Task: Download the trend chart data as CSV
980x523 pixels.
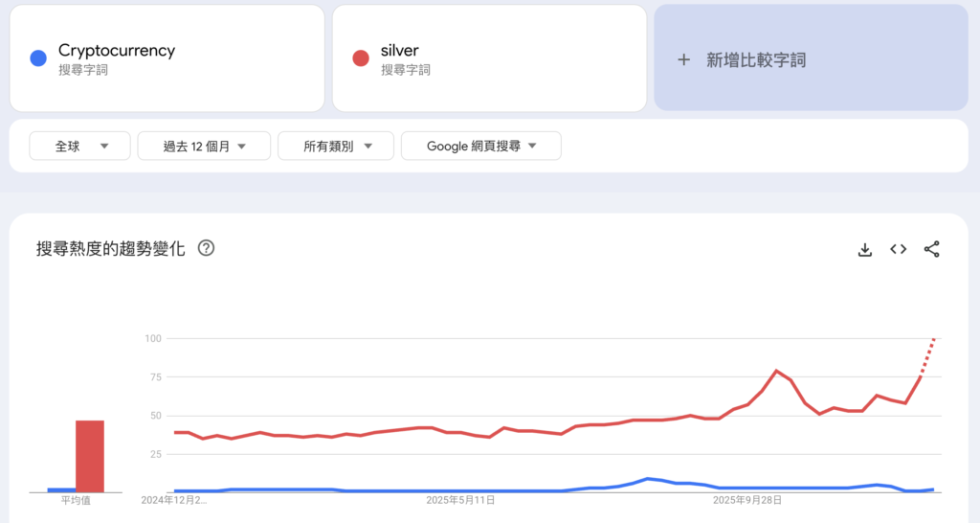Action: pyautogui.click(x=865, y=249)
